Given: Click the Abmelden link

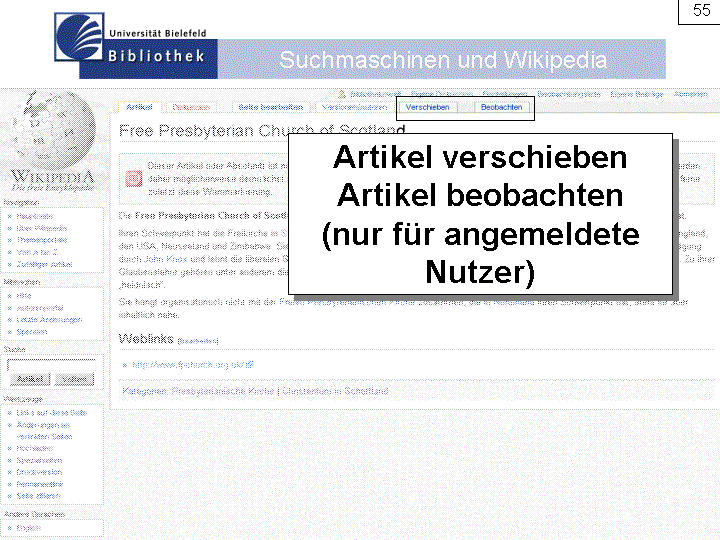Looking at the screenshot, I should coord(691,94).
